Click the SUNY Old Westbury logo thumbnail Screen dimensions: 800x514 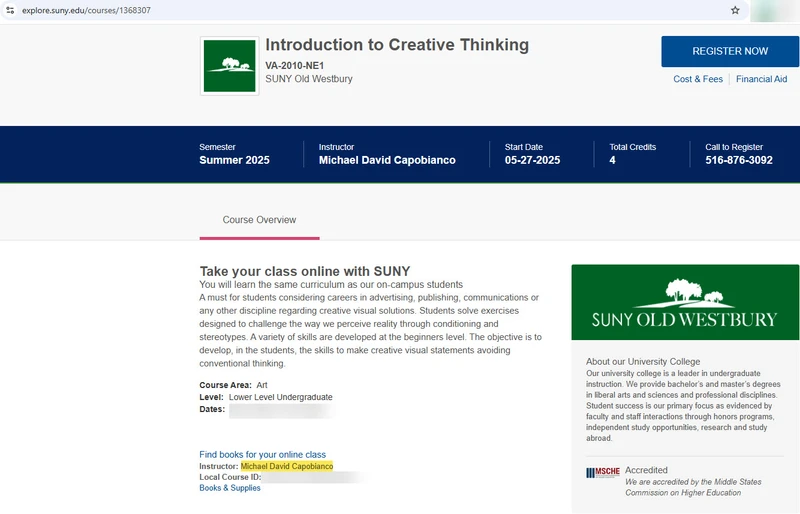pos(230,66)
